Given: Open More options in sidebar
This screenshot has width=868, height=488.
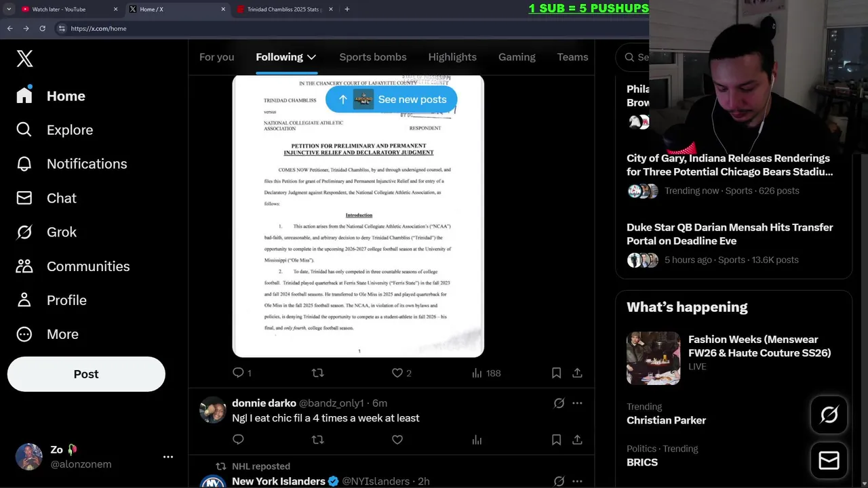Looking at the screenshot, I should click(x=47, y=334).
